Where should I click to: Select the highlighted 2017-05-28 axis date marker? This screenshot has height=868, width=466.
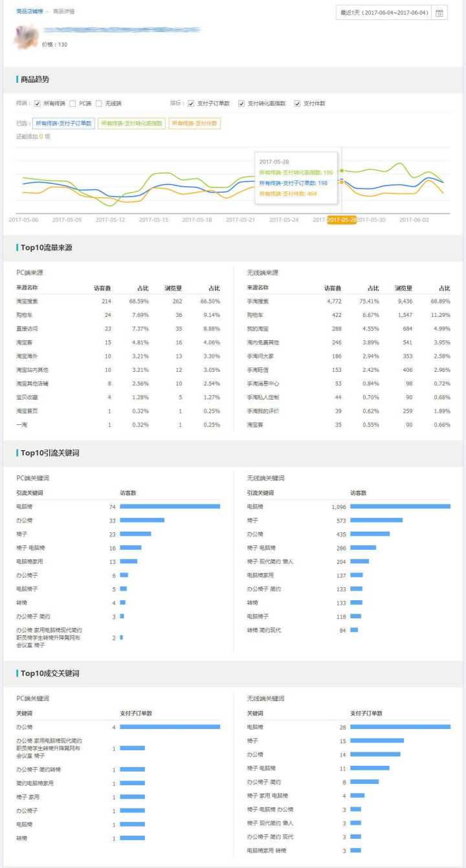(x=342, y=220)
